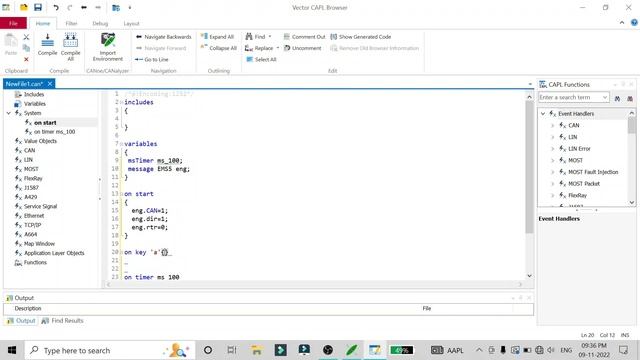Switch to the Debug ribbon tab

coord(100,24)
